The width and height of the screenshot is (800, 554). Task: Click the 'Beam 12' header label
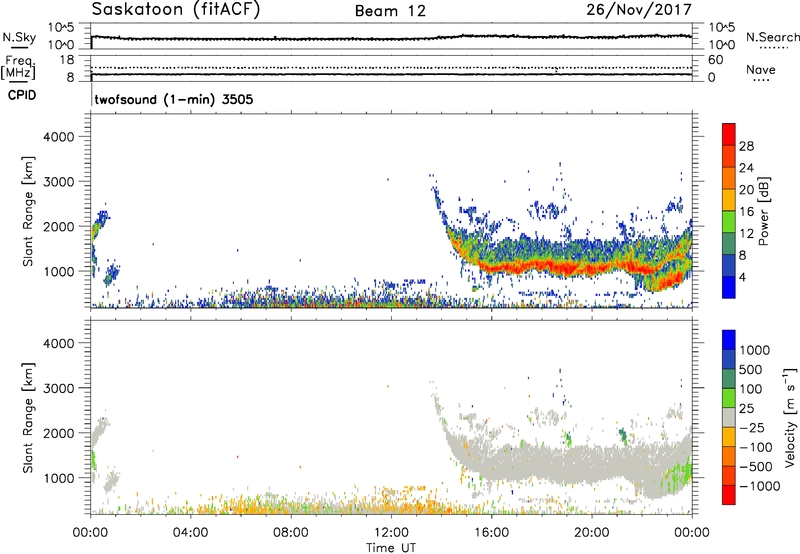click(390, 11)
